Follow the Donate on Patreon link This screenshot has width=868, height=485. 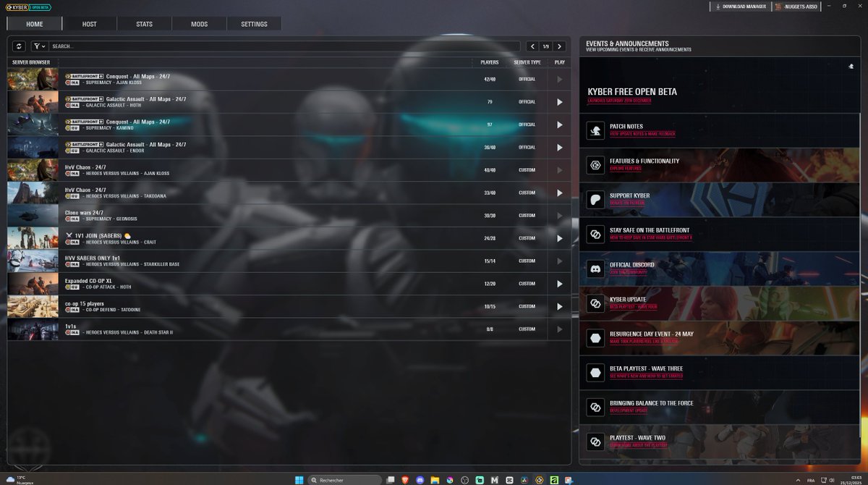coord(627,203)
